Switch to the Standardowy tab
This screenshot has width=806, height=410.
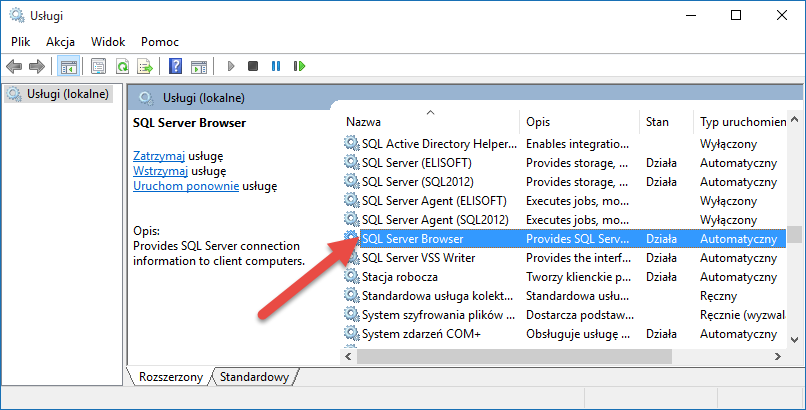pyautogui.click(x=254, y=377)
